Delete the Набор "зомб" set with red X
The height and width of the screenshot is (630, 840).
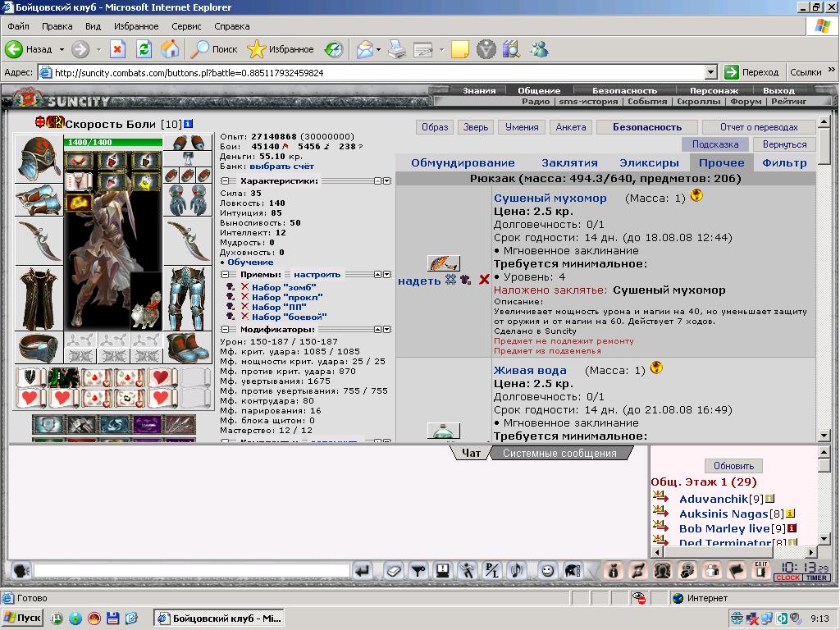pos(244,286)
